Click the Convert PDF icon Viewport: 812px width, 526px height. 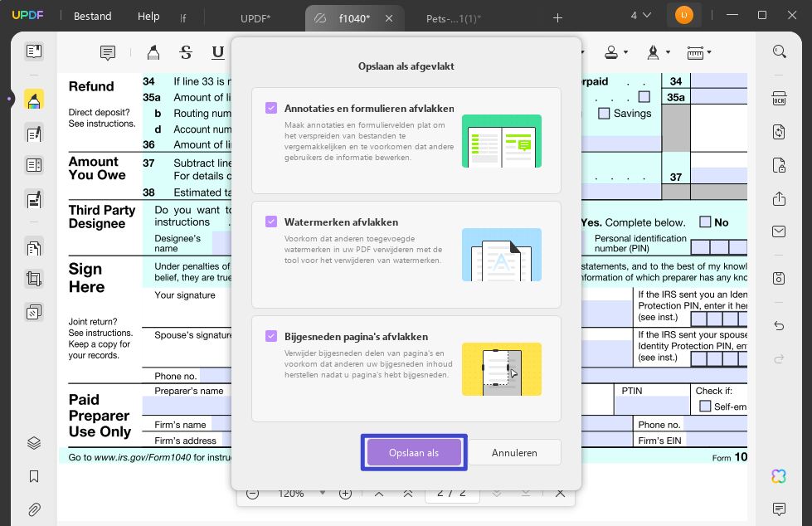coord(780,132)
